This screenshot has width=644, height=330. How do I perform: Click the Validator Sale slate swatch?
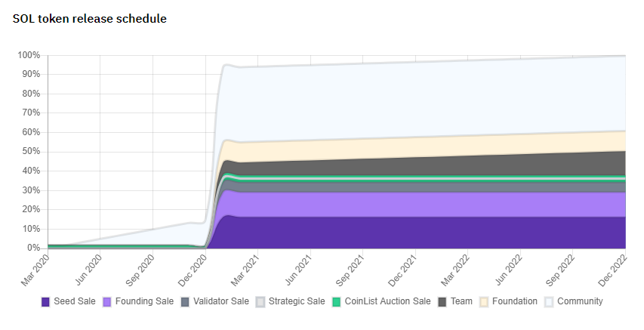point(185,302)
